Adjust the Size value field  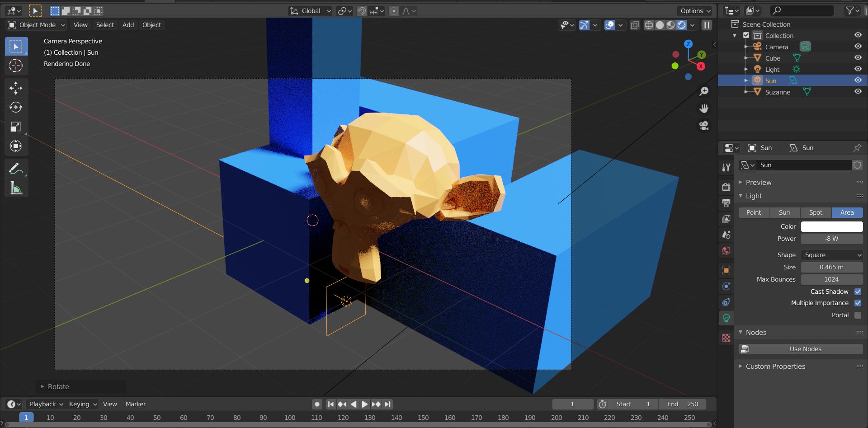[x=832, y=267]
